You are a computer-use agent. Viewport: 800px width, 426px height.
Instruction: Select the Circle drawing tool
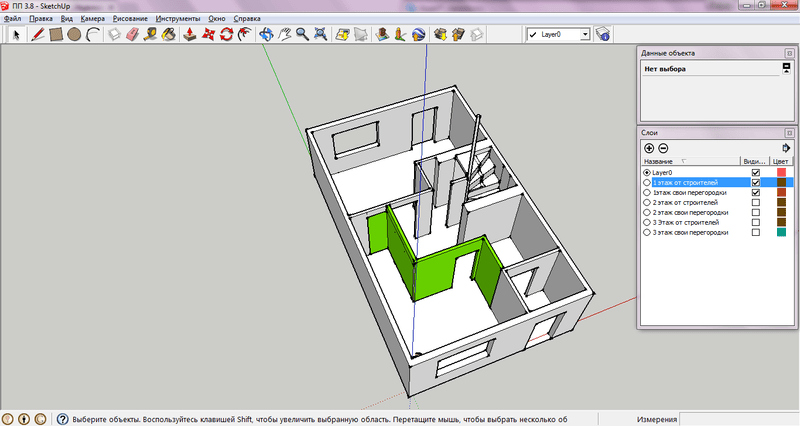(74, 34)
